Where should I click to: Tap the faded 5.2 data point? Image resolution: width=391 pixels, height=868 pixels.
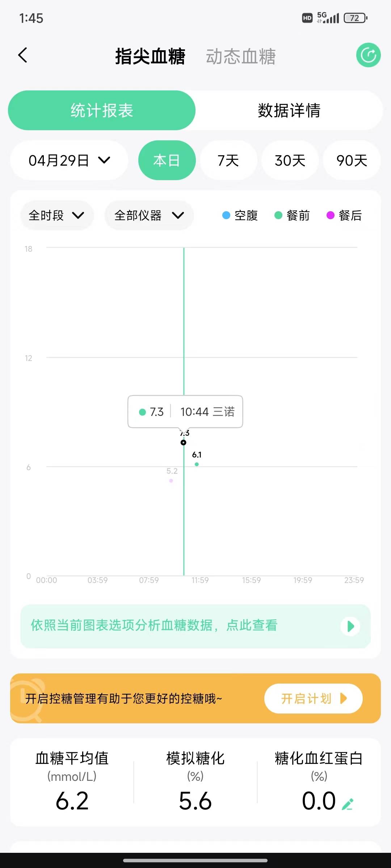171,481
